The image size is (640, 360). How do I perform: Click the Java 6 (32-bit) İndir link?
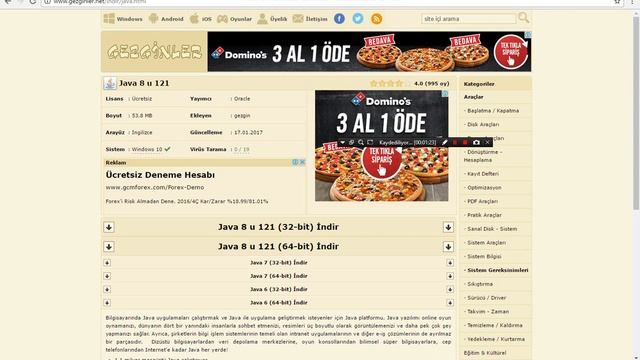point(279,289)
